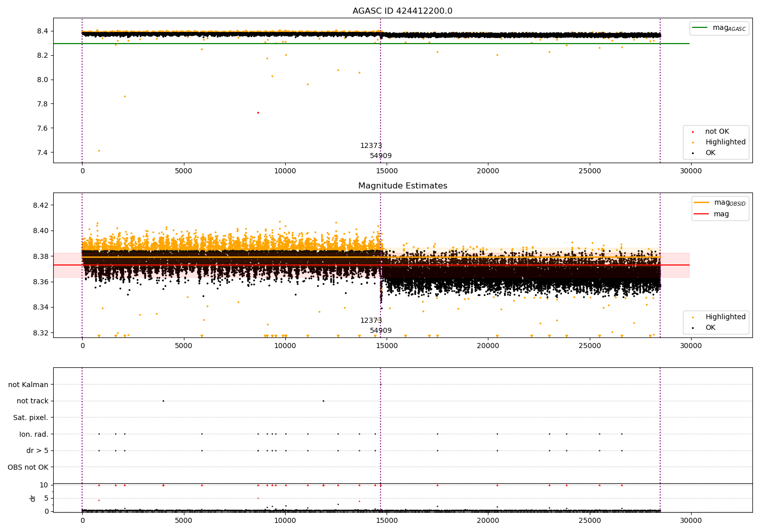This screenshot has height=532, width=760.
Task: Click the '54909' annotation in the top plot
Action: click(x=381, y=156)
